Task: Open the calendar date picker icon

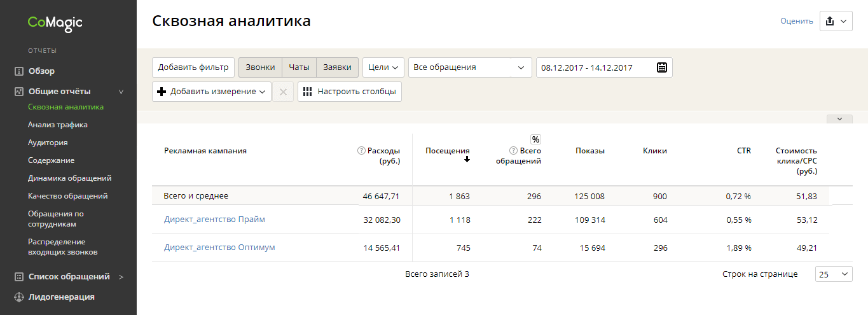Action: click(661, 67)
